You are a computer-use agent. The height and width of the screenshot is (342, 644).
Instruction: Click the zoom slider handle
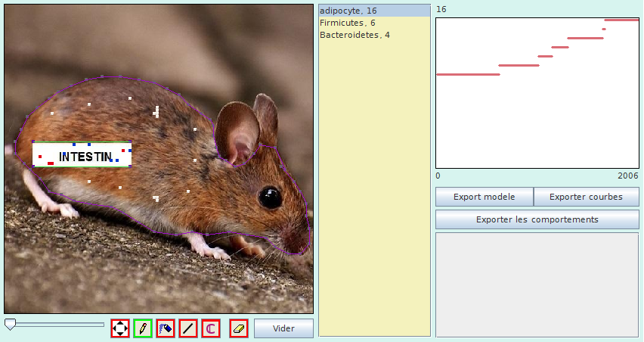pos(10,324)
